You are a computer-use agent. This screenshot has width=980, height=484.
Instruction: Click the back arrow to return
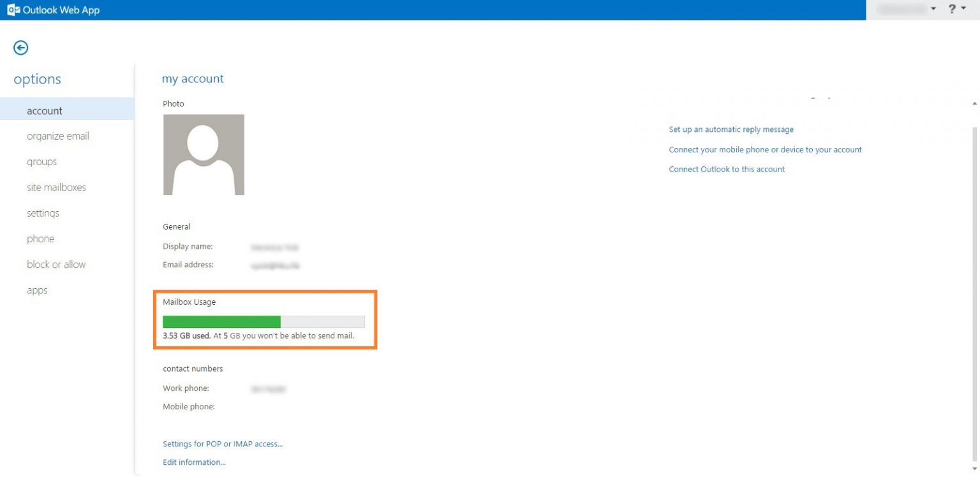(x=20, y=48)
